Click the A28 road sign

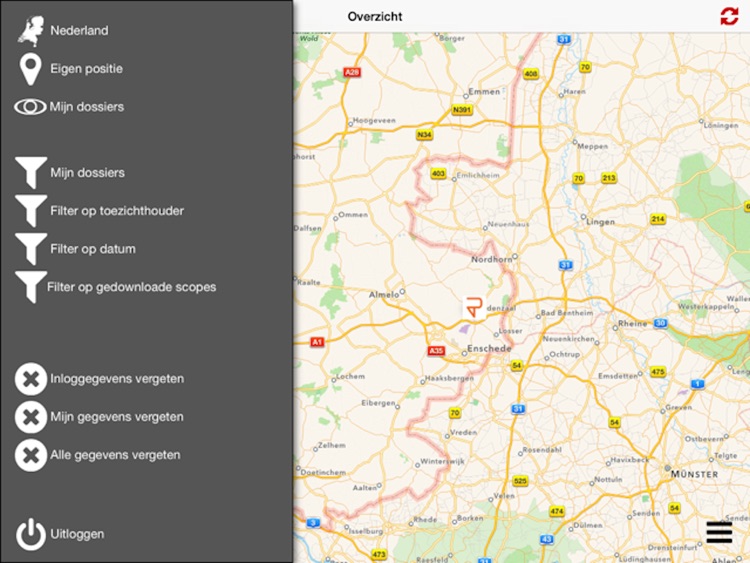point(352,72)
